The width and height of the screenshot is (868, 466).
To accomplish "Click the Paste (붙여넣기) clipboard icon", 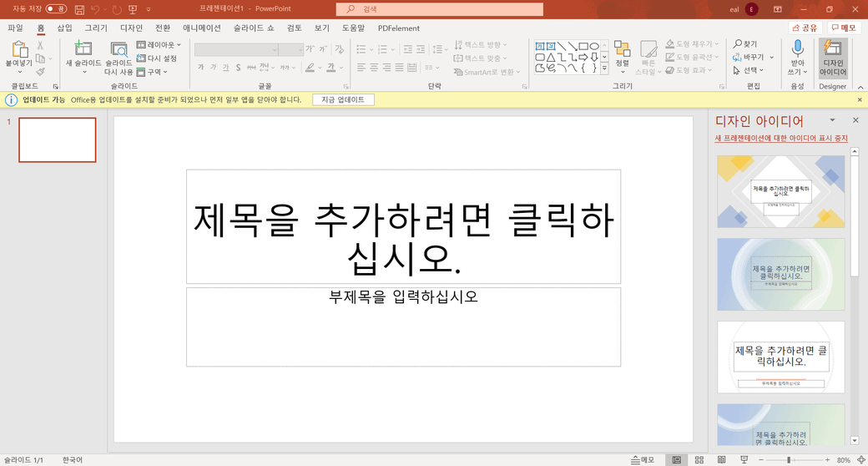I will tap(18, 49).
